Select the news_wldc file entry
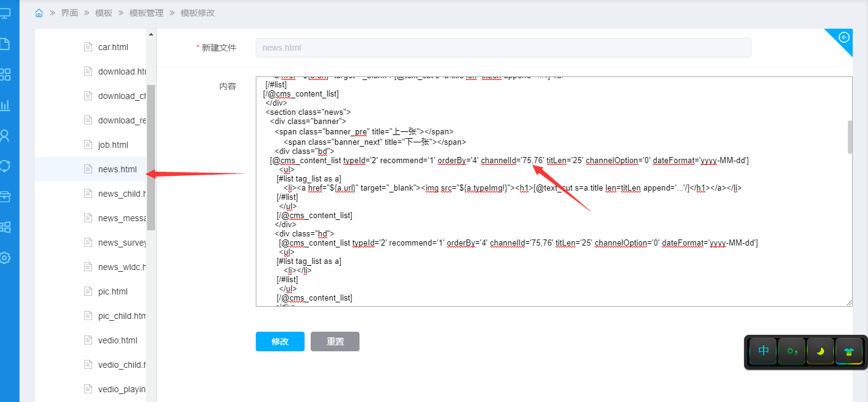The image size is (868, 402). (122, 267)
